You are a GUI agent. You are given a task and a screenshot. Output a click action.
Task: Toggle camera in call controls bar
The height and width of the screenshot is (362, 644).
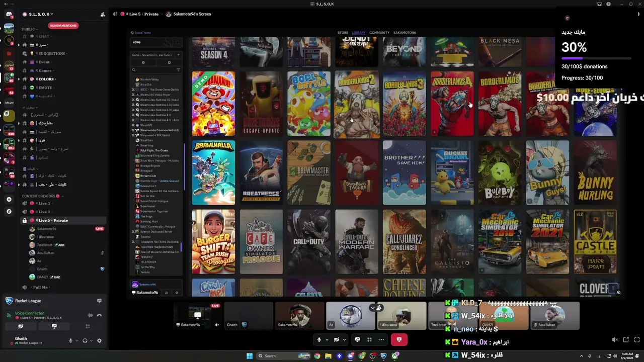pos(336,339)
